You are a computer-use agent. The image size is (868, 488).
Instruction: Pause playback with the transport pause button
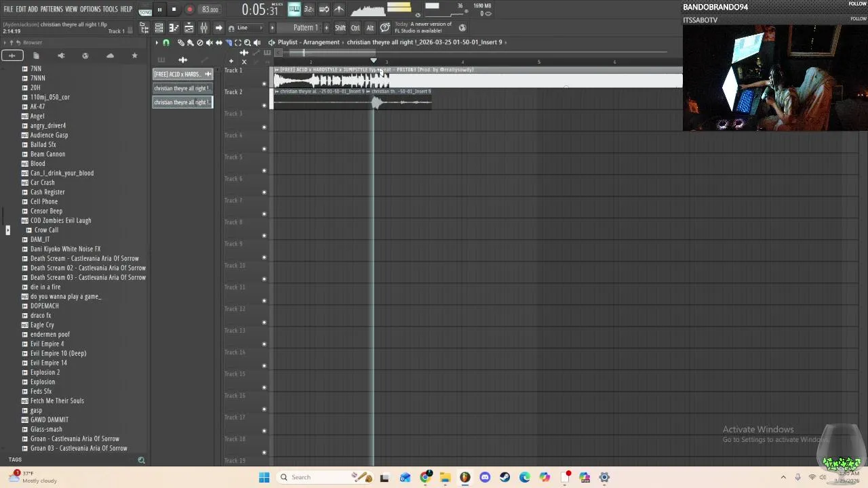159,9
